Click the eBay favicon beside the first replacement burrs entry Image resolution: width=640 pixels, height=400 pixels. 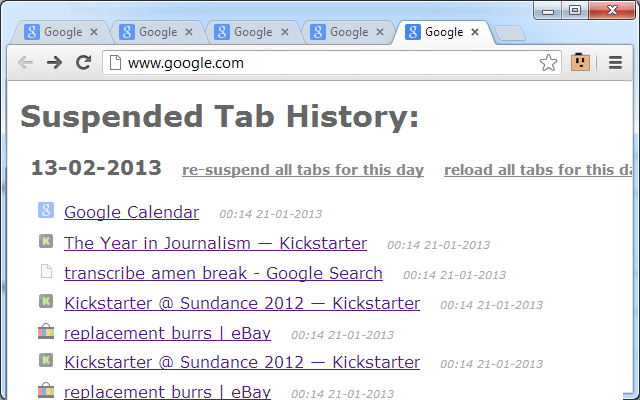(x=46, y=331)
